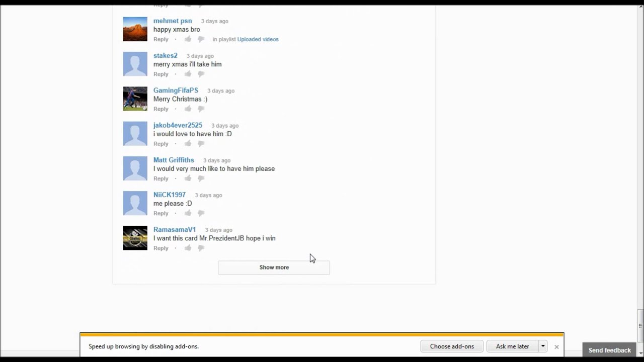Like mehmet psn's comment with thumbs up
The width and height of the screenshot is (644, 362).
tap(188, 39)
